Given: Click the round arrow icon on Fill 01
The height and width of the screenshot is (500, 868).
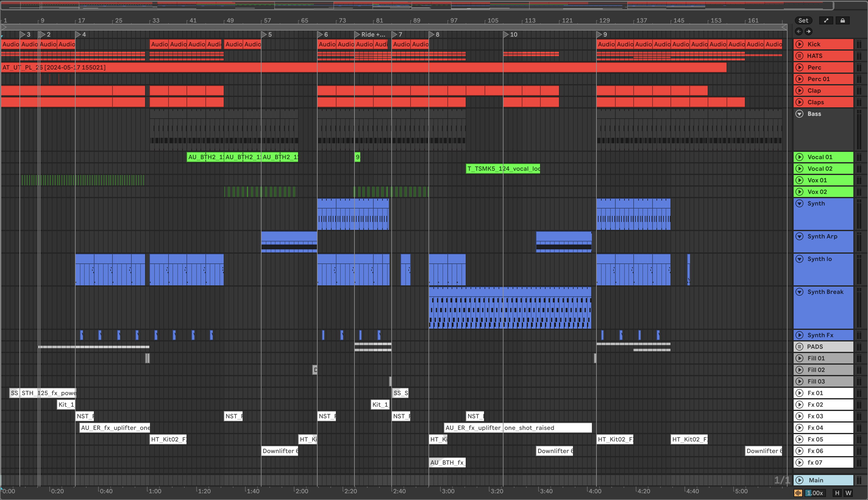Looking at the screenshot, I should [x=799, y=358].
